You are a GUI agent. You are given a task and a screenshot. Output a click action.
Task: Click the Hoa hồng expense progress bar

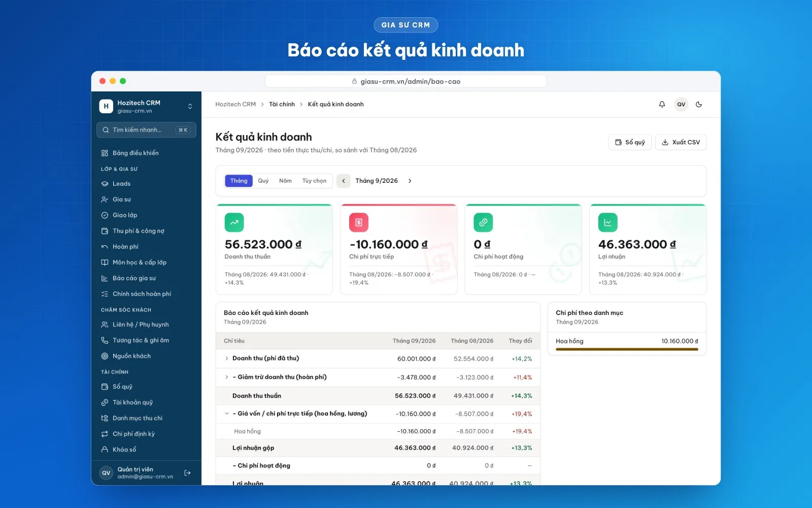(x=627, y=350)
